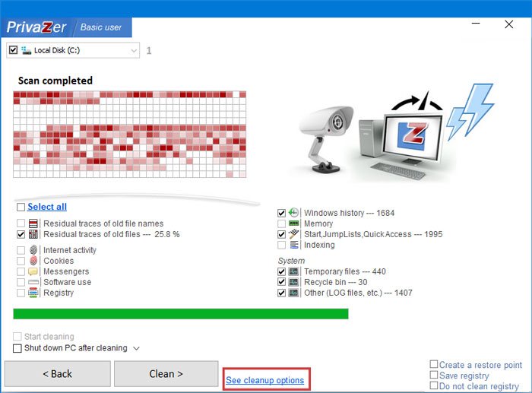Screen dimensions: 532x393
Task: Enable Do not clean registry checkbox
Action: [x=434, y=385]
